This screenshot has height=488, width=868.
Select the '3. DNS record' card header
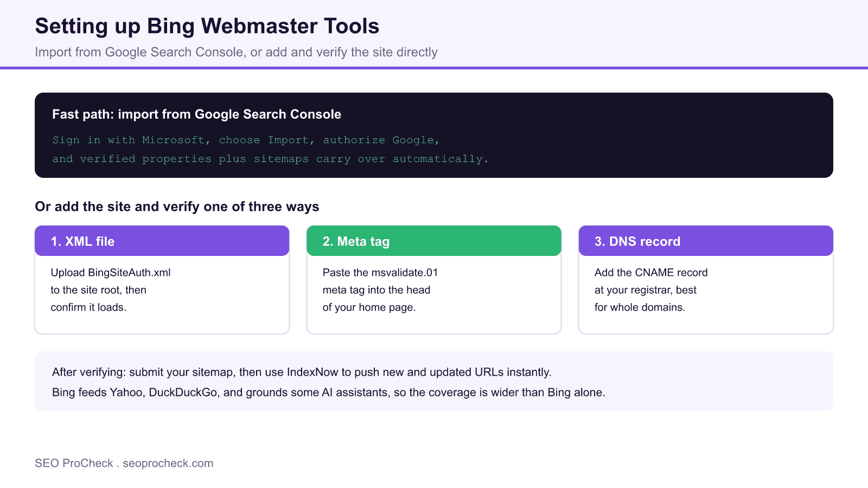pos(706,241)
